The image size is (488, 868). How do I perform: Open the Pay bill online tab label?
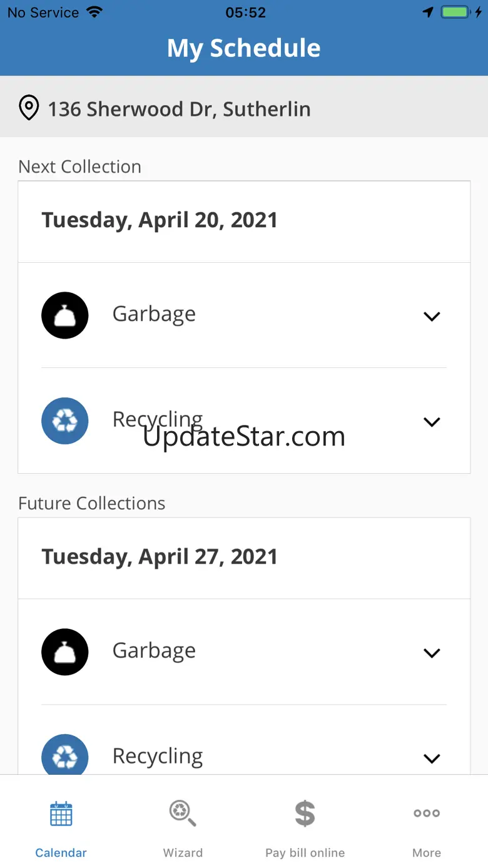[305, 853]
